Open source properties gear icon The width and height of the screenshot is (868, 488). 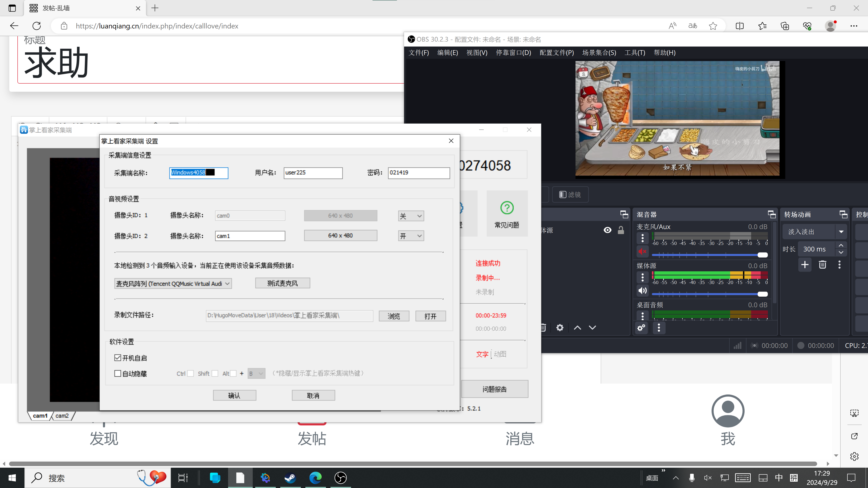point(560,327)
